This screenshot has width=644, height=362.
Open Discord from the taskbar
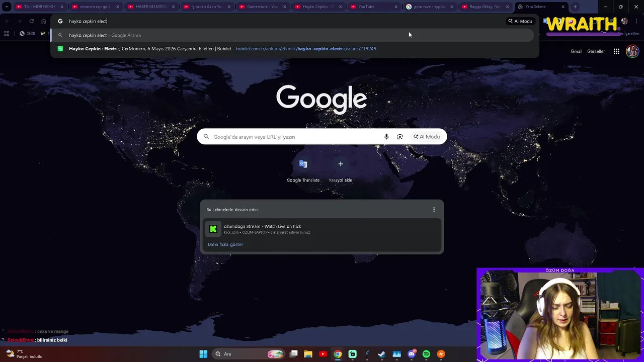coord(412,354)
